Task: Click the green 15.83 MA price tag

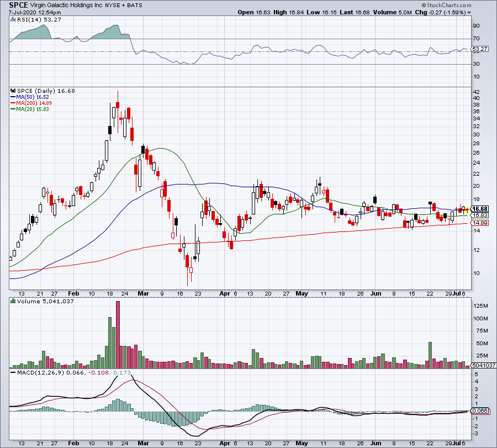Action: click(480, 215)
